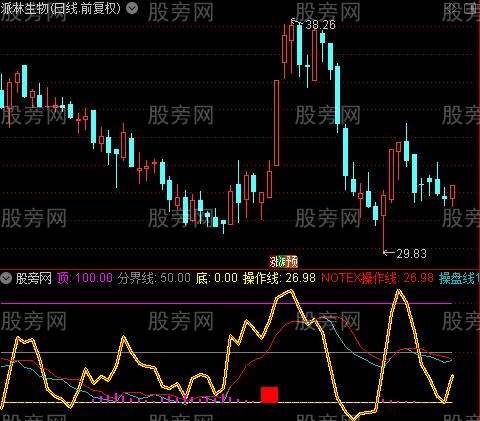Click the 股旁网 indicator name label
Viewport: 480px width, 421px height.
point(34,278)
